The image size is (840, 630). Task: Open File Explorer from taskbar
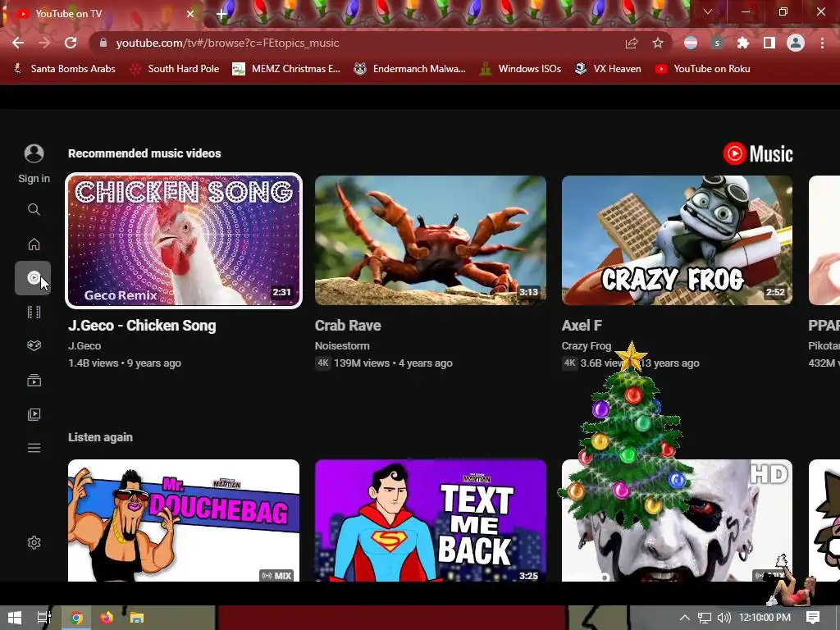click(137, 618)
